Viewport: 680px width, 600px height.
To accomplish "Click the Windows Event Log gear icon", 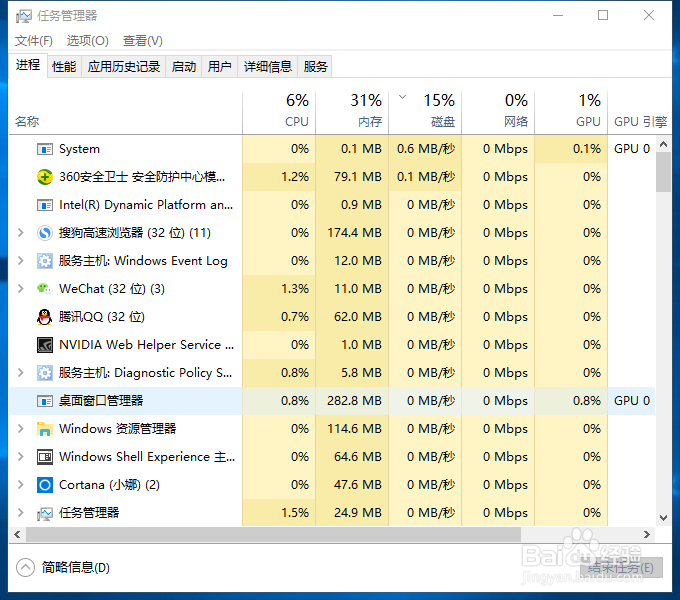I will tap(45, 261).
